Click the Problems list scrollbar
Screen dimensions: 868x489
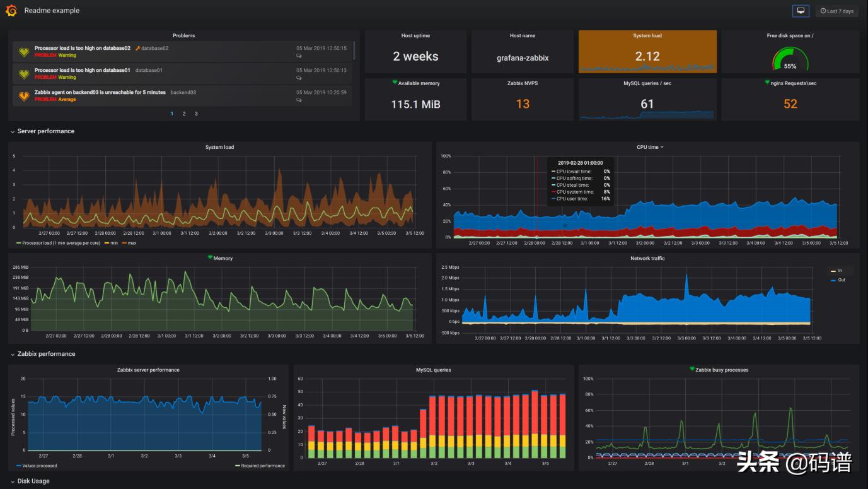[354, 50]
